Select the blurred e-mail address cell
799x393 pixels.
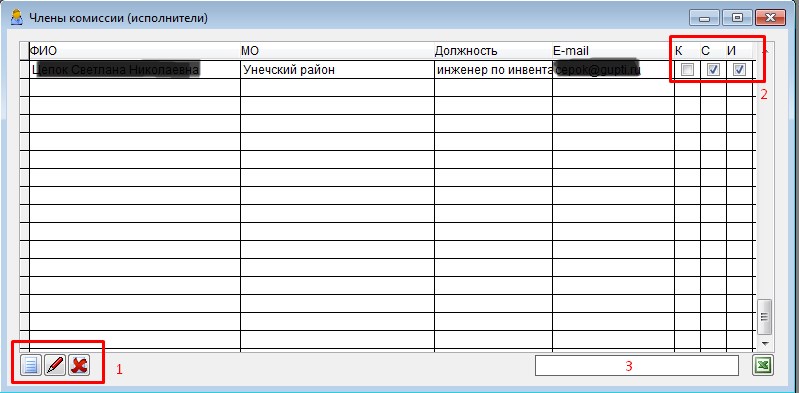(x=613, y=69)
